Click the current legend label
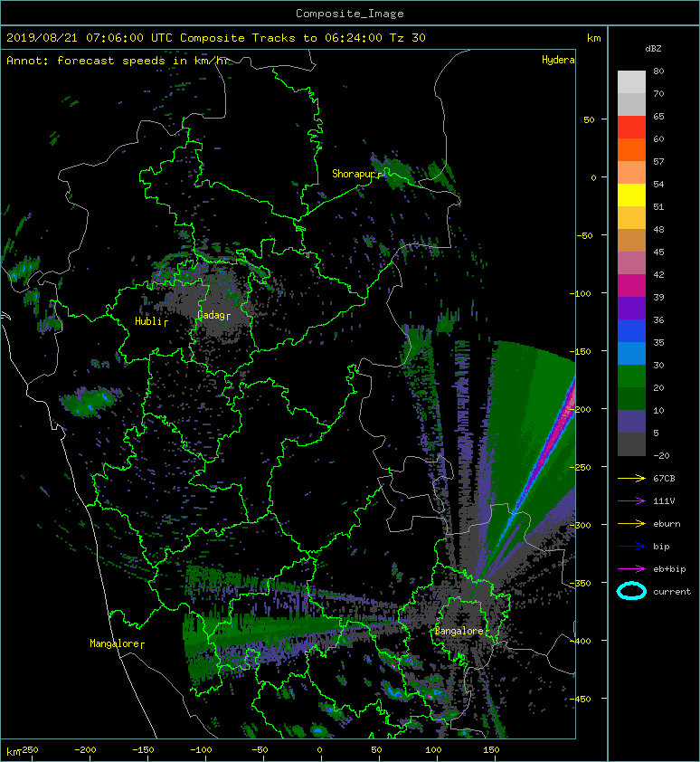700x762 pixels. [672, 592]
